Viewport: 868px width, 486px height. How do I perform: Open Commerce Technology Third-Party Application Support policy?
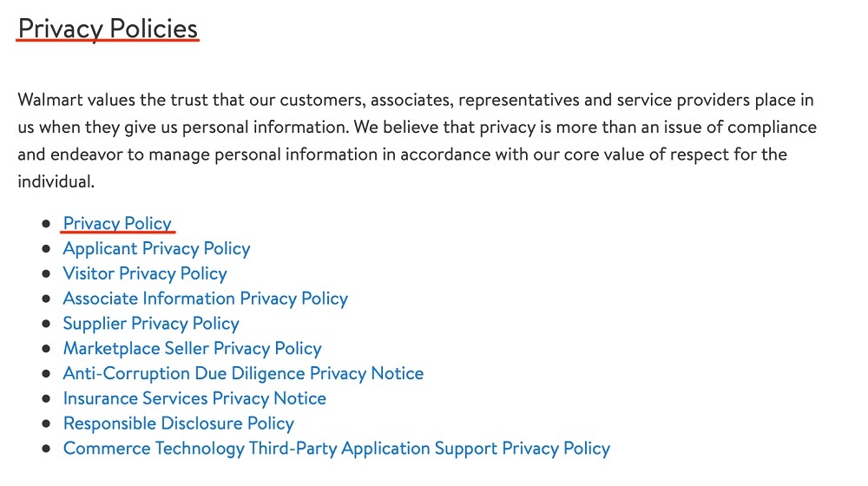click(337, 448)
